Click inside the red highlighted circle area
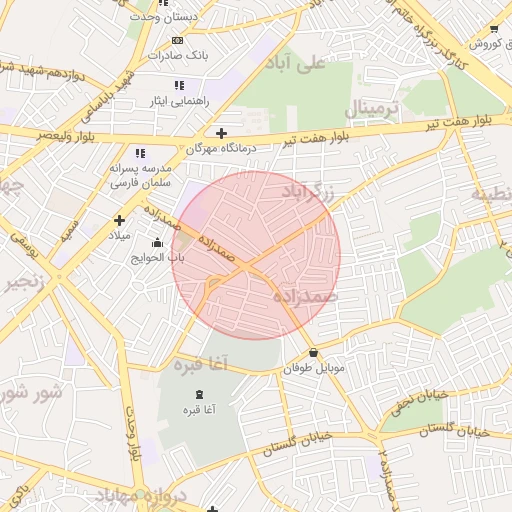 coord(256,255)
